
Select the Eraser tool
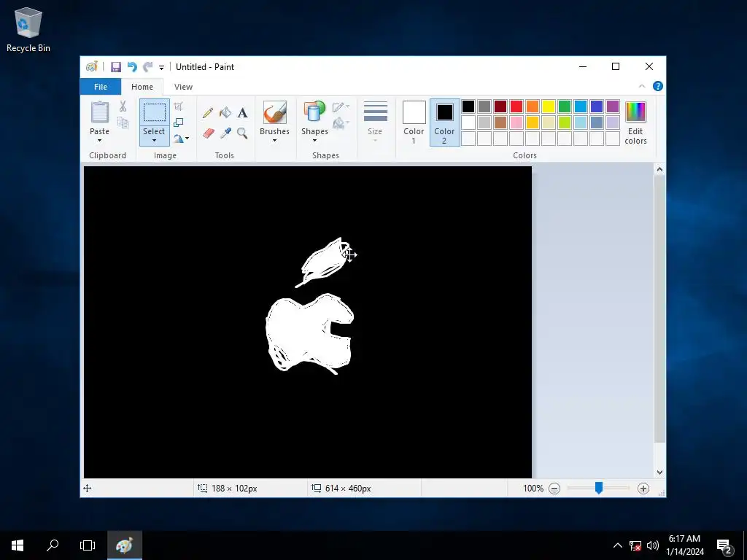click(x=208, y=133)
